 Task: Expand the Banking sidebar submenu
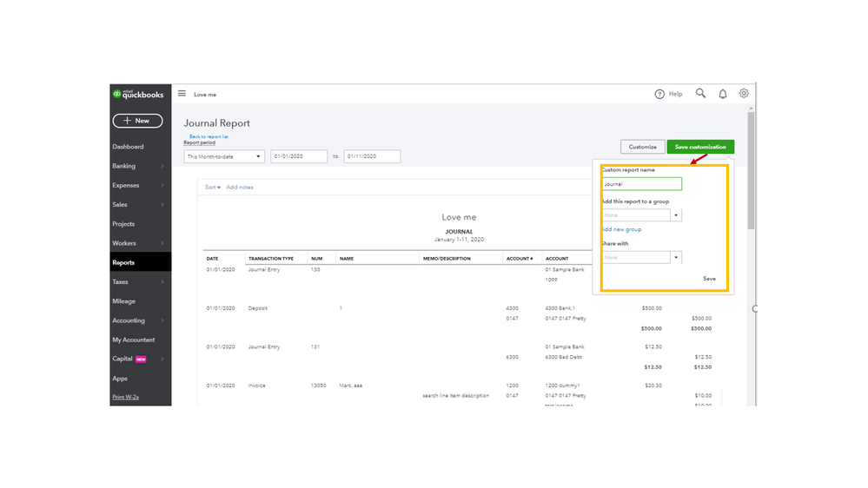coord(162,166)
